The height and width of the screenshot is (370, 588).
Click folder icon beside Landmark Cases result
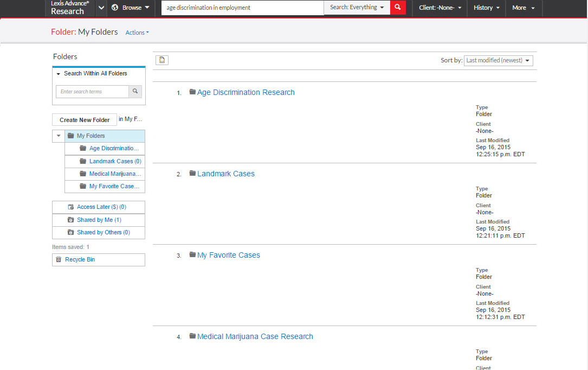(192, 174)
